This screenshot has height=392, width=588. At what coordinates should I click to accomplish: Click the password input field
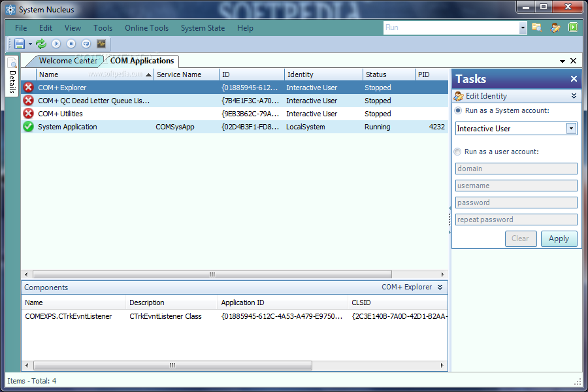tap(516, 203)
